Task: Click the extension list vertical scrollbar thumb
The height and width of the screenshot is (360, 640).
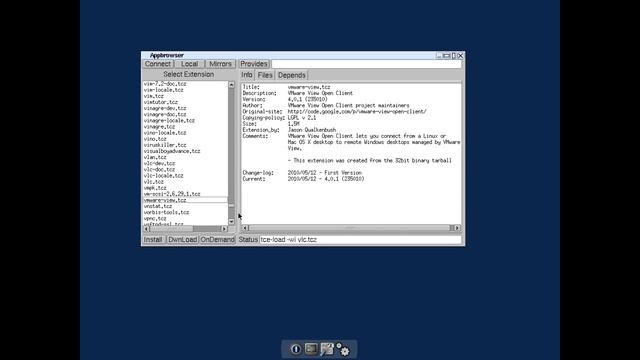Action: click(x=231, y=205)
